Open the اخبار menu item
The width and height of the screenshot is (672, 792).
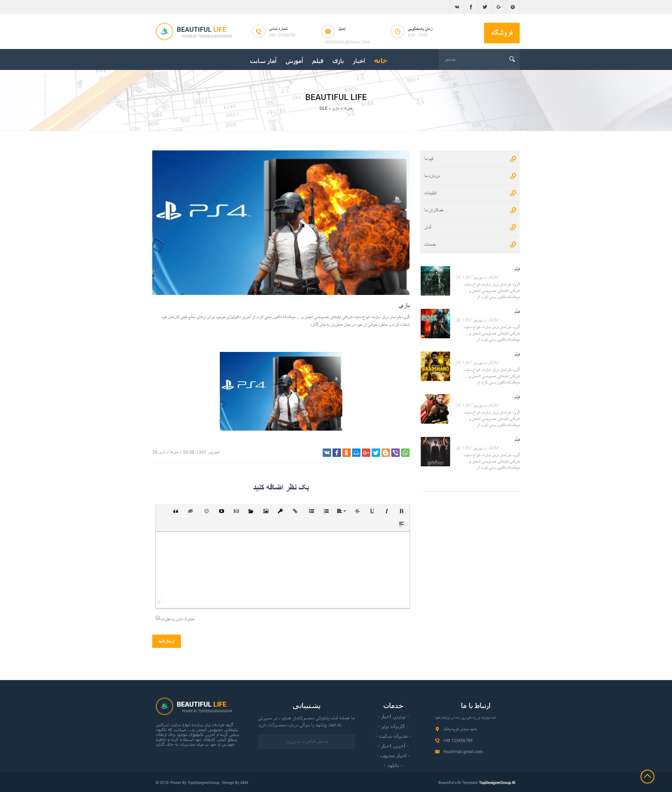click(358, 61)
